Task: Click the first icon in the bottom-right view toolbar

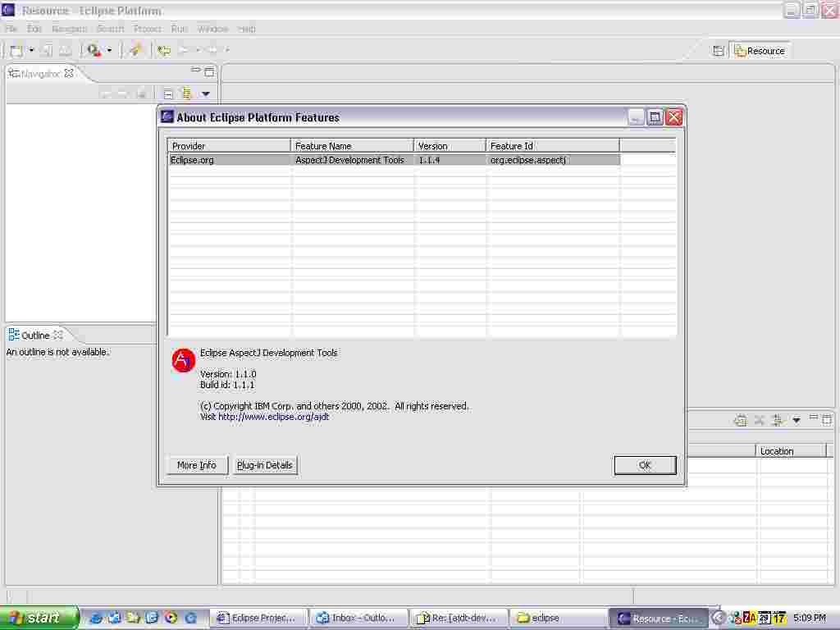Action: [741, 421]
